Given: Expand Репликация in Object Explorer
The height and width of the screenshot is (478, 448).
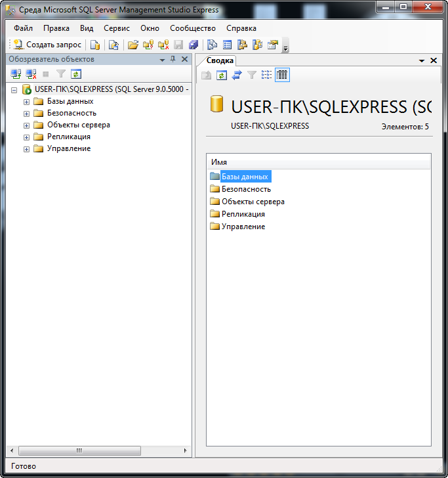Looking at the screenshot, I should [26, 137].
